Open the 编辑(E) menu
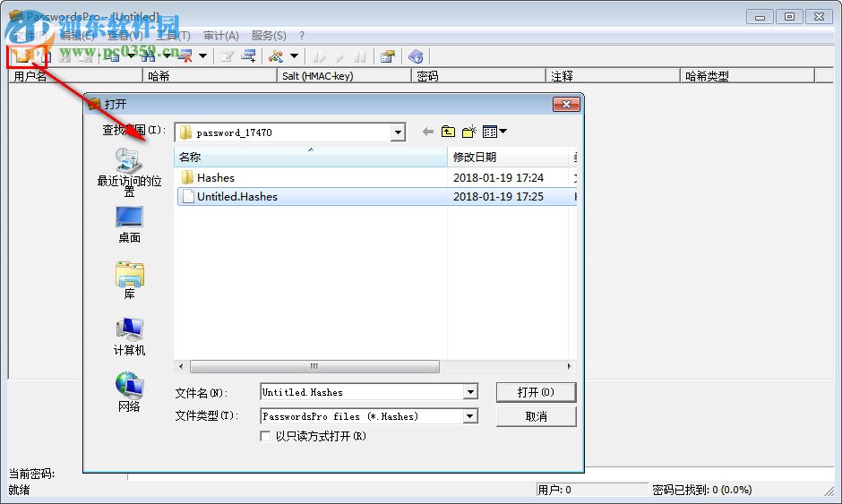The width and height of the screenshot is (842, 504). click(77, 36)
